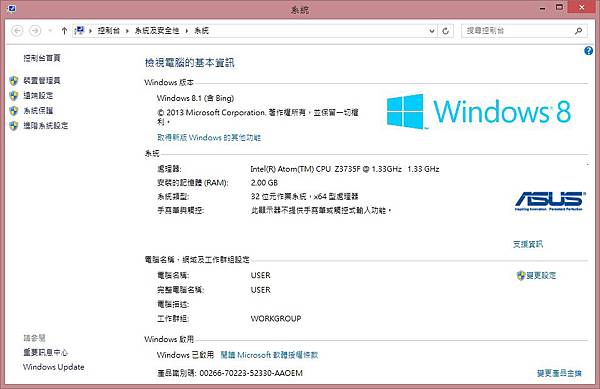Select RAM value 2.00 GB
Viewport: 600px width, 389px height.
(264, 182)
